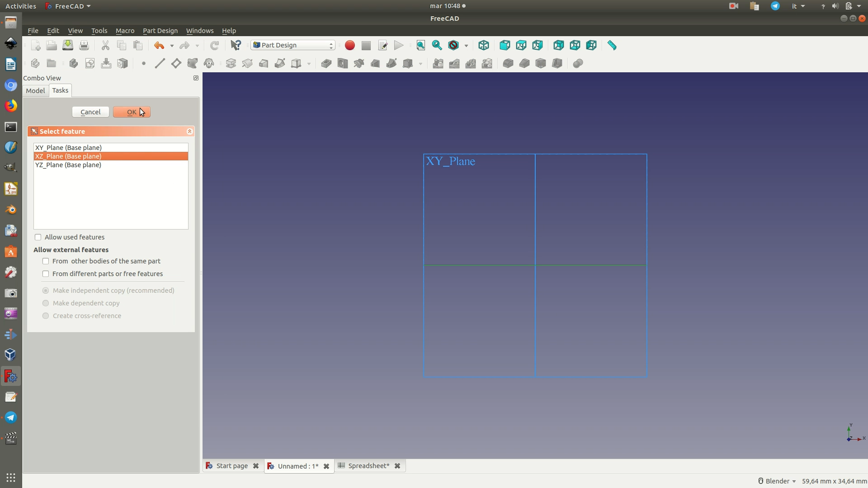Click the Refresh icon
Screen dimensions: 868x488
point(215,45)
